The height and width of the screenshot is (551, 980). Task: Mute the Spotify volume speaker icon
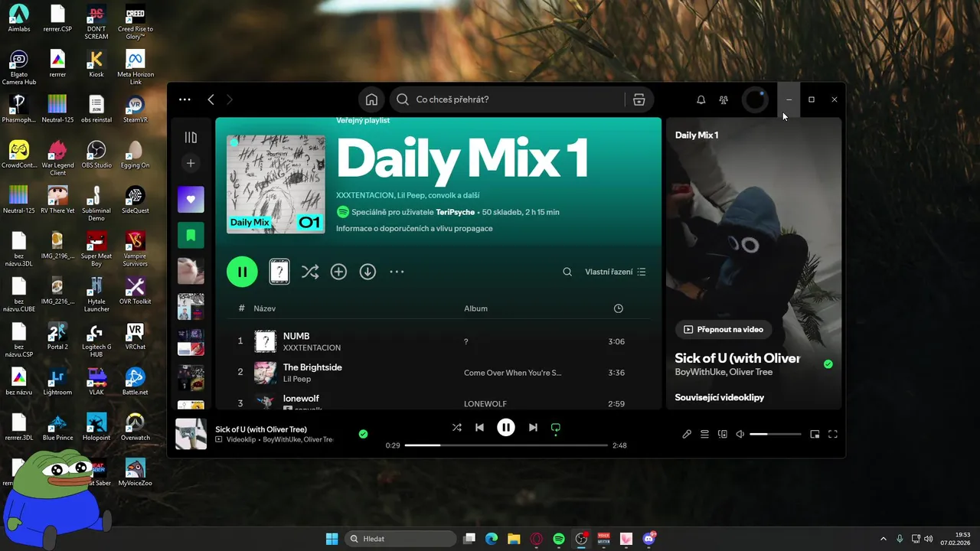pyautogui.click(x=740, y=434)
